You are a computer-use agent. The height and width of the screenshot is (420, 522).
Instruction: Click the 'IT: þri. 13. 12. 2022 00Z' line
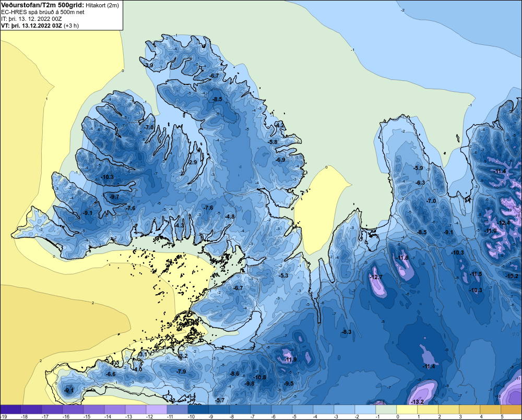coord(31,19)
